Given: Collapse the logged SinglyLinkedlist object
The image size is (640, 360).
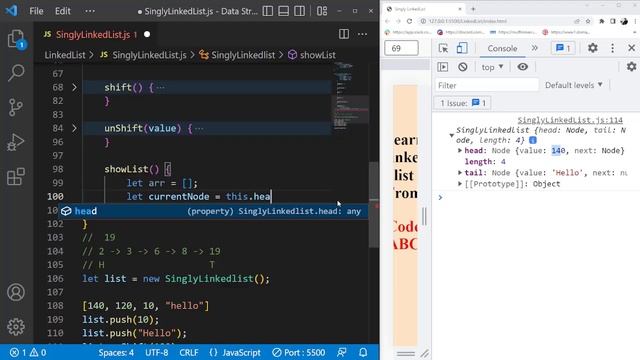Looking at the screenshot, I should tap(451, 136).
